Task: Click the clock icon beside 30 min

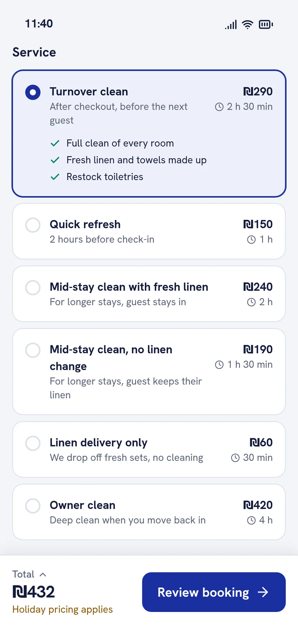Action: click(235, 458)
